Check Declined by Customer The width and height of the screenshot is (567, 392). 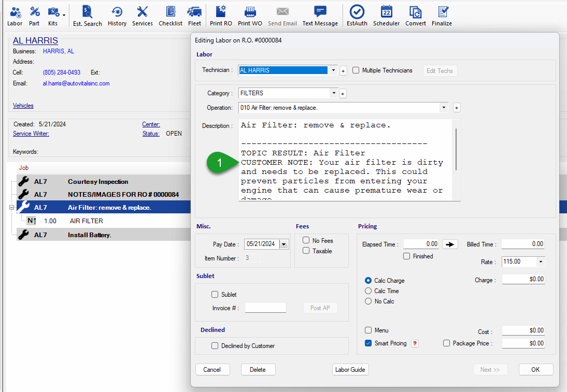click(x=215, y=346)
